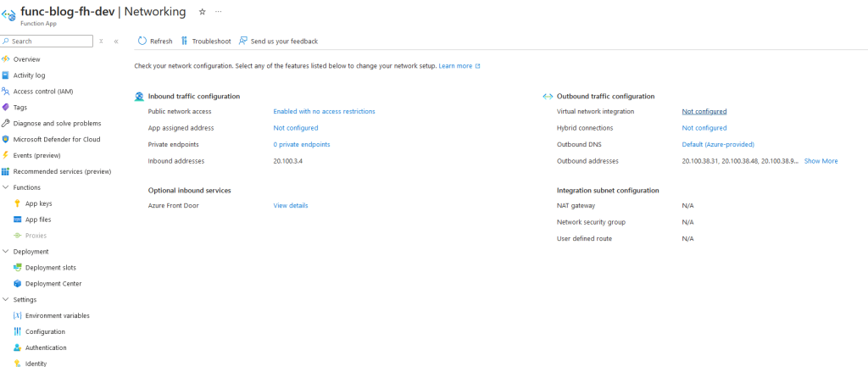
Task: Click Azure Front Door View details
Action: point(291,205)
